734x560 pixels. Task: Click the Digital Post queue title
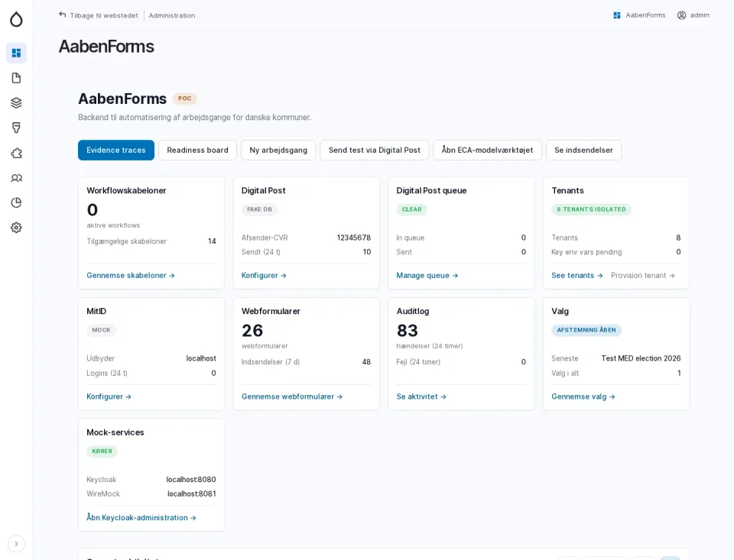click(x=431, y=190)
